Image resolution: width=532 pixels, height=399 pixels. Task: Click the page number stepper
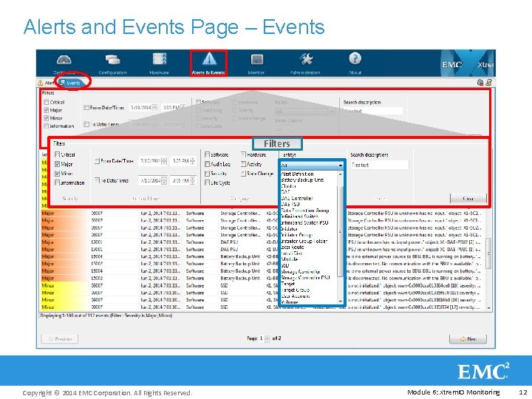tap(267, 338)
